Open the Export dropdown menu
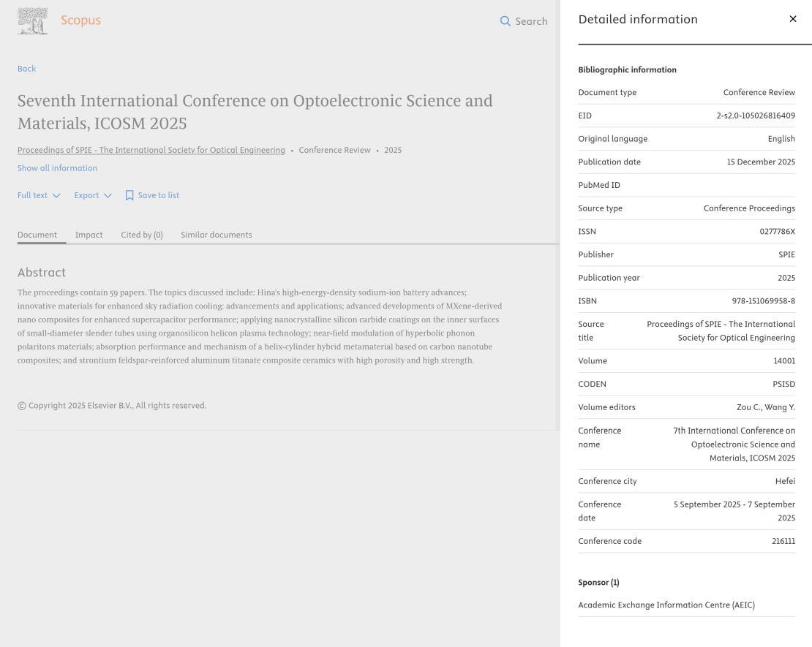The width and height of the screenshot is (812, 647). 92,195
